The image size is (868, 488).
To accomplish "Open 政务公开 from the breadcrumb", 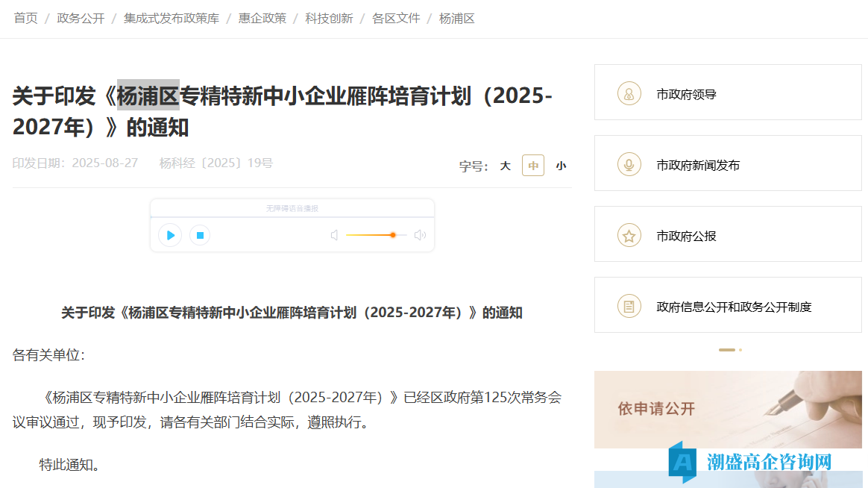I will point(80,18).
